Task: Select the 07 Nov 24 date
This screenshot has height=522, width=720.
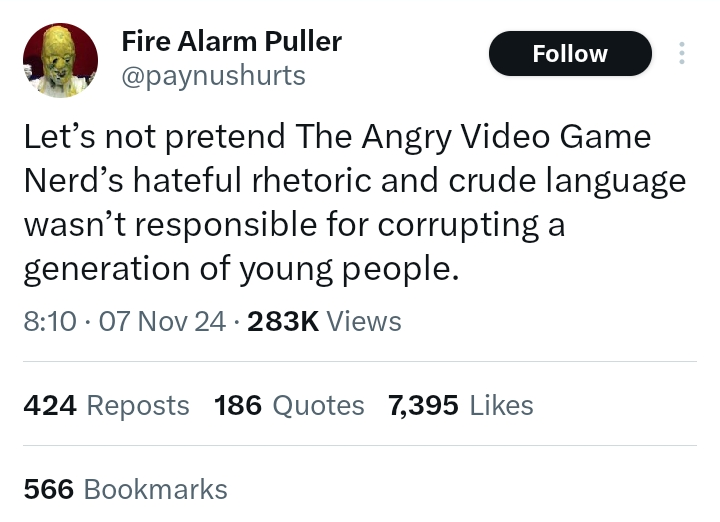Action: pyautogui.click(x=162, y=321)
